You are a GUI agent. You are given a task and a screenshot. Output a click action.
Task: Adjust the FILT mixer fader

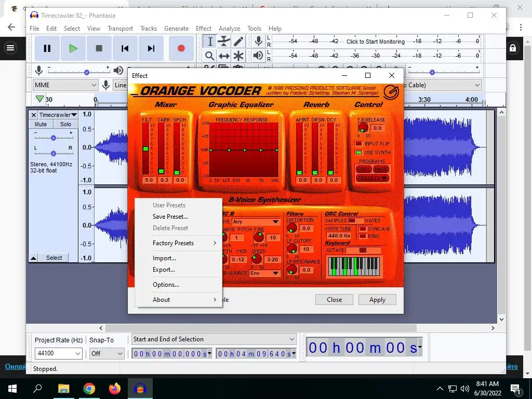coord(145,149)
